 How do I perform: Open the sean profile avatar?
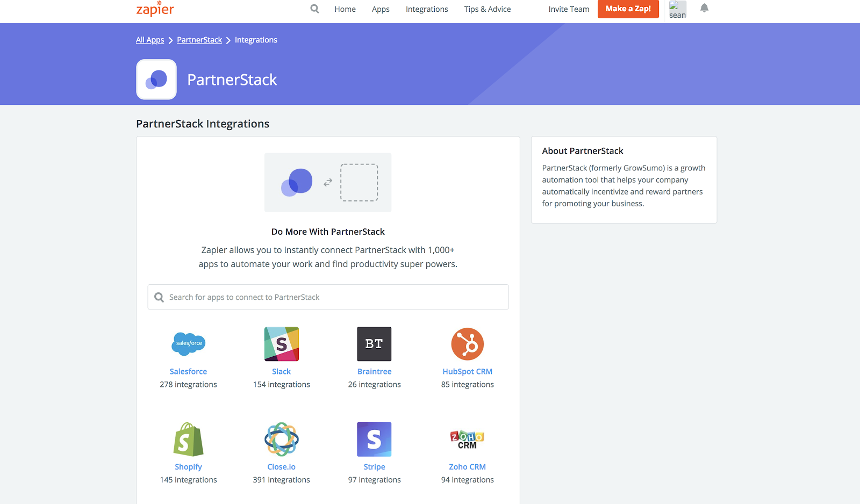point(678,9)
